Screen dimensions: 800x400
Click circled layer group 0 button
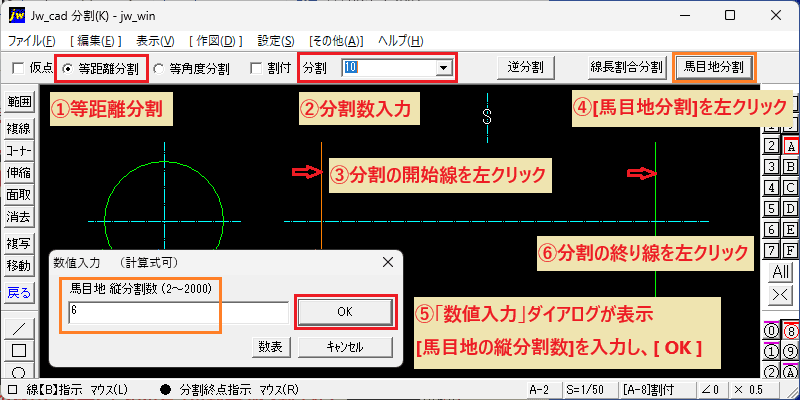point(772,331)
